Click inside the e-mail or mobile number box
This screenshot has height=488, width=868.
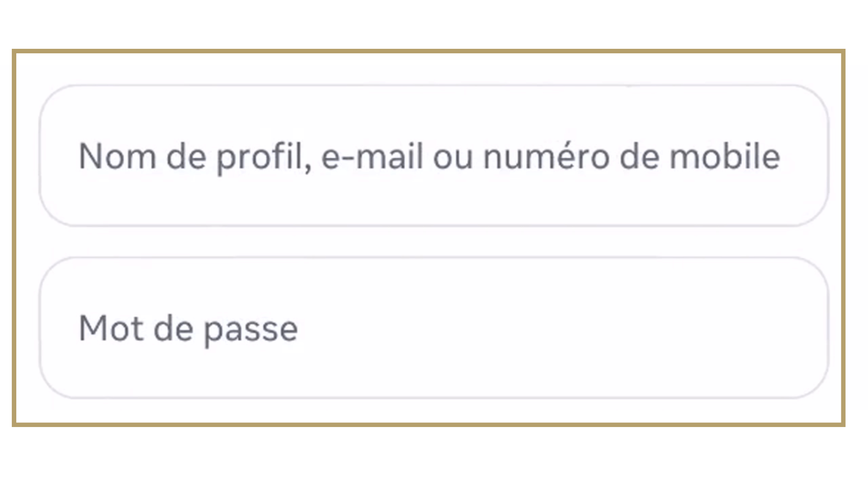pyautogui.click(x=434, y=155)
